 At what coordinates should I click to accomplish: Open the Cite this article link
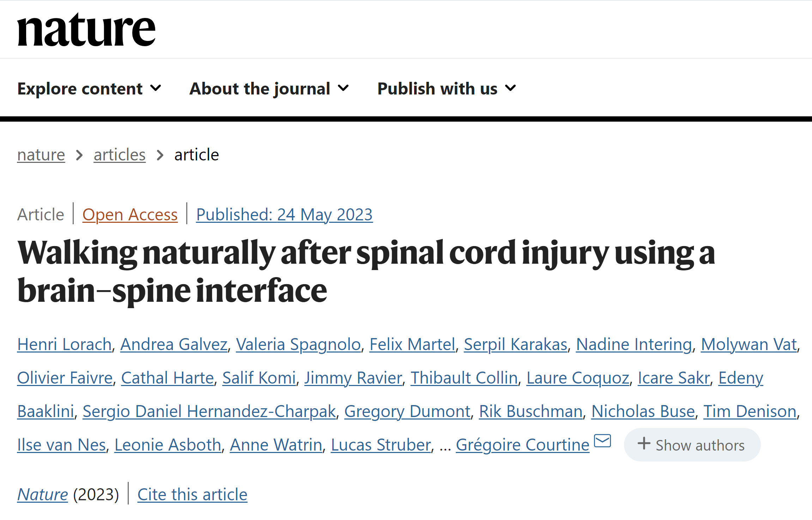click(x=193, y=494)
